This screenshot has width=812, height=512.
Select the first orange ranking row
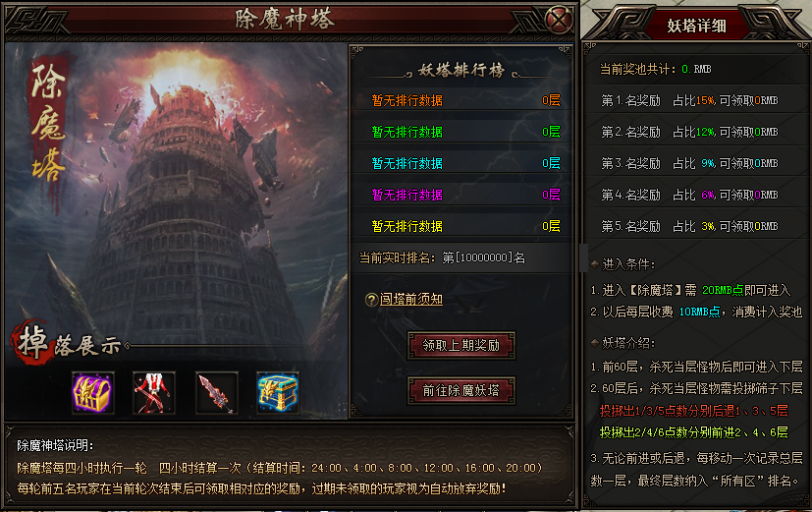point(461,100)
